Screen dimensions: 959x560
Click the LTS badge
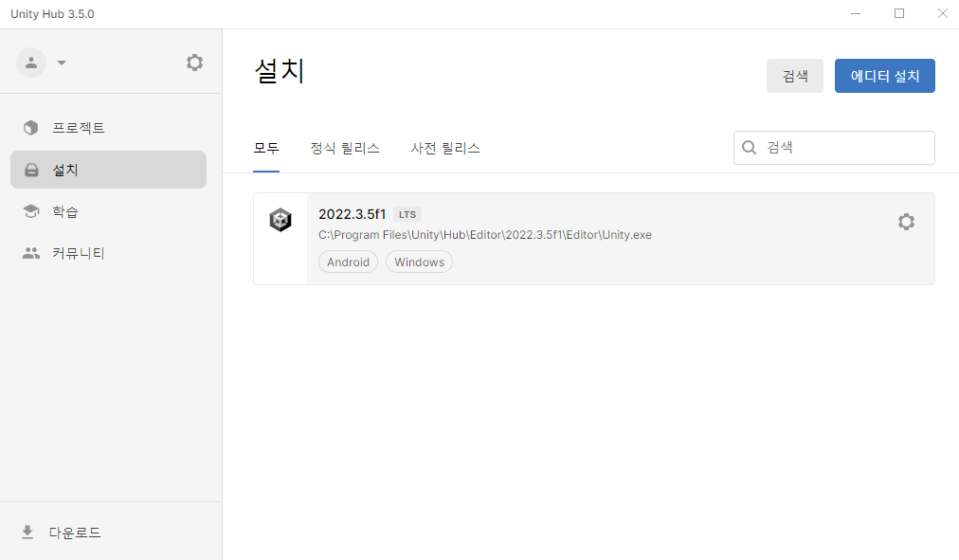click(407, 214)
